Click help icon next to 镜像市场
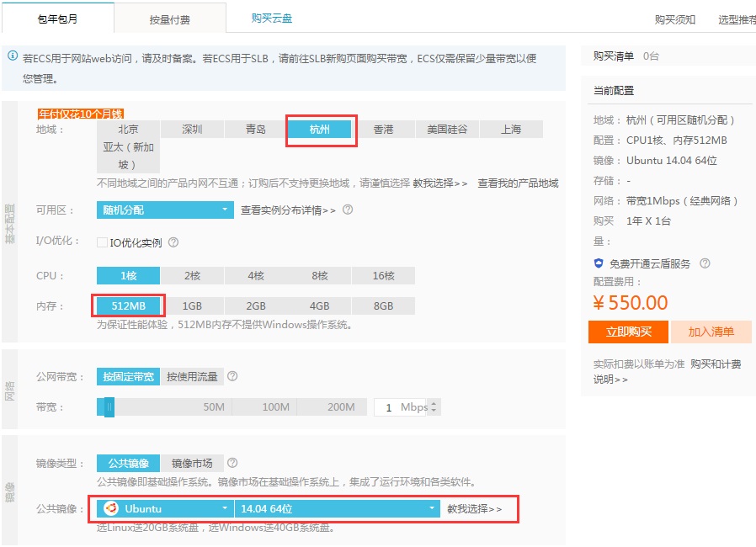The width and height of the screenshot is (756, 547). 232,463
